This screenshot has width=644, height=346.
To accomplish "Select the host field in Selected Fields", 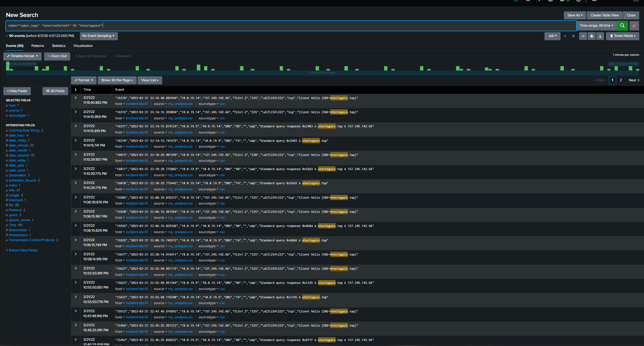I will (12, 105).
